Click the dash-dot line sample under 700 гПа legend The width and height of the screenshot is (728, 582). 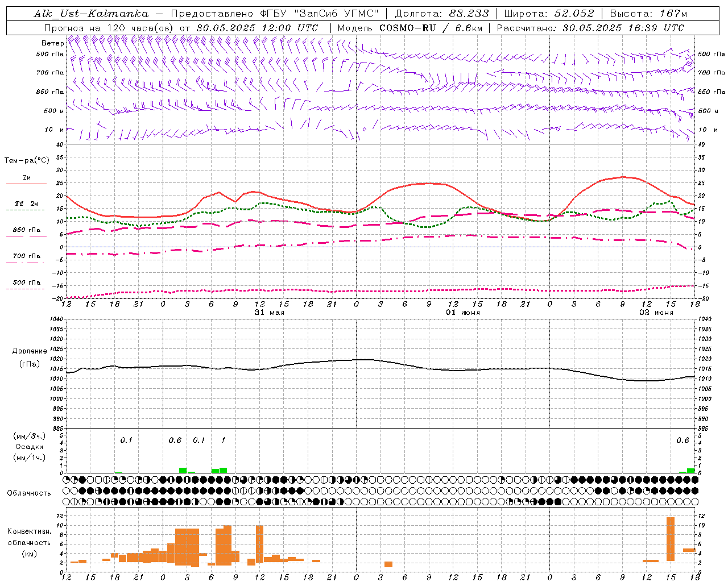coord(26,263)
